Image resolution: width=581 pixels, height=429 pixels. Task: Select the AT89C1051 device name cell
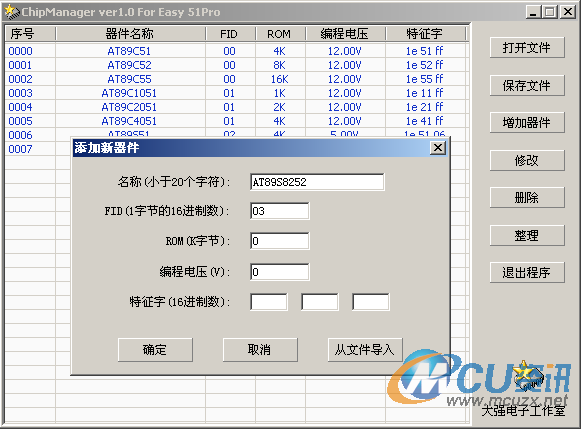pyautogui.click(x=129, y=93)
